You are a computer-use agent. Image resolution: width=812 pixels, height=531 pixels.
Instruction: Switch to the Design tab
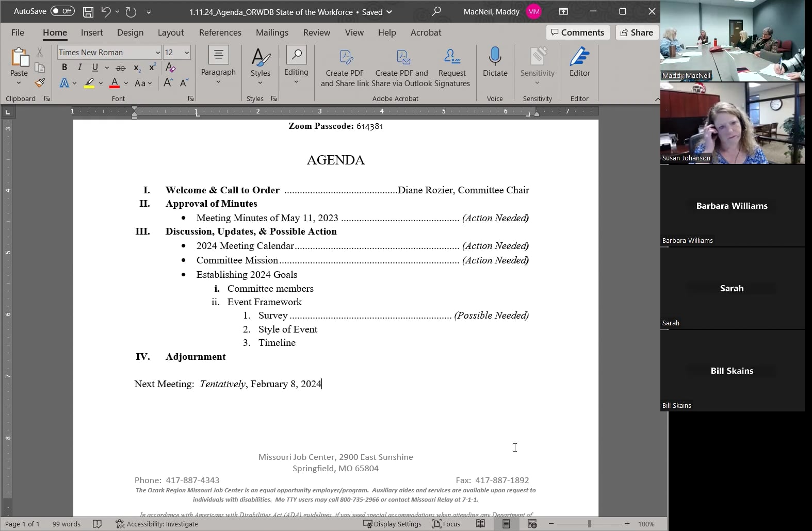130,32
